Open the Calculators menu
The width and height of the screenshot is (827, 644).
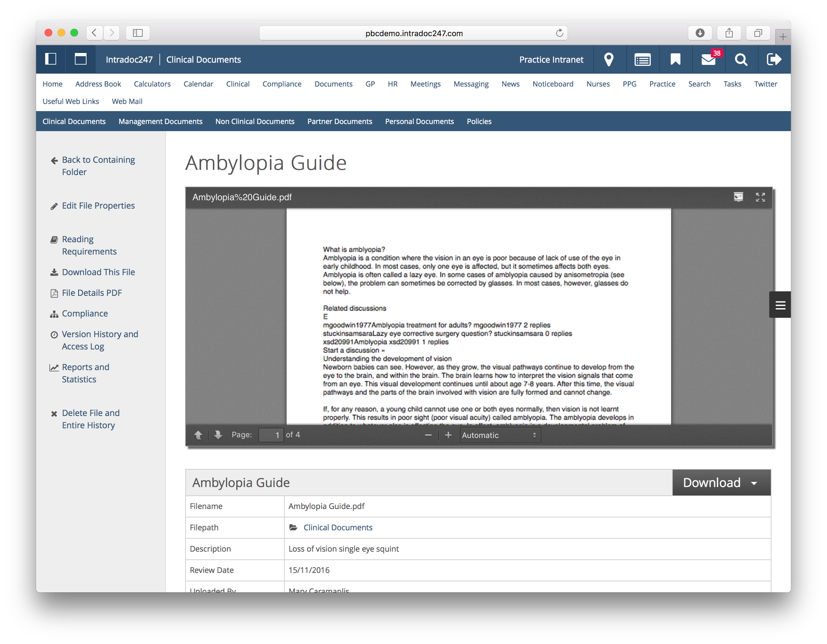click(152, 84)
